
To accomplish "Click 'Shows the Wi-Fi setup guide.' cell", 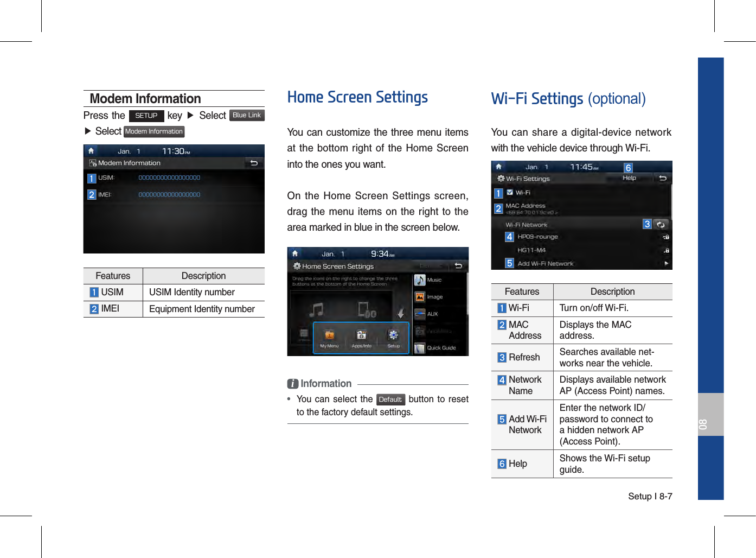I will click(x=613, y=464).
